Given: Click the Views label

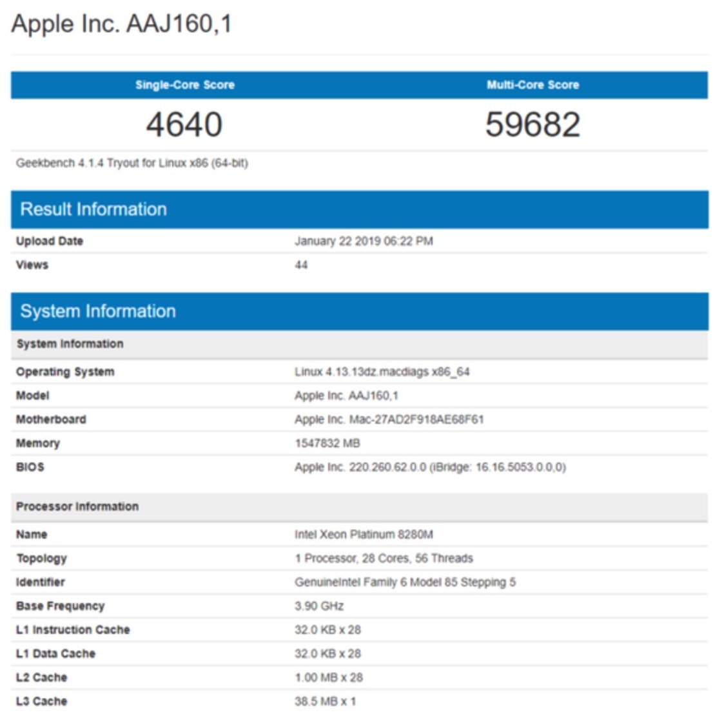Looking at the screenshot, I should 32,265.
